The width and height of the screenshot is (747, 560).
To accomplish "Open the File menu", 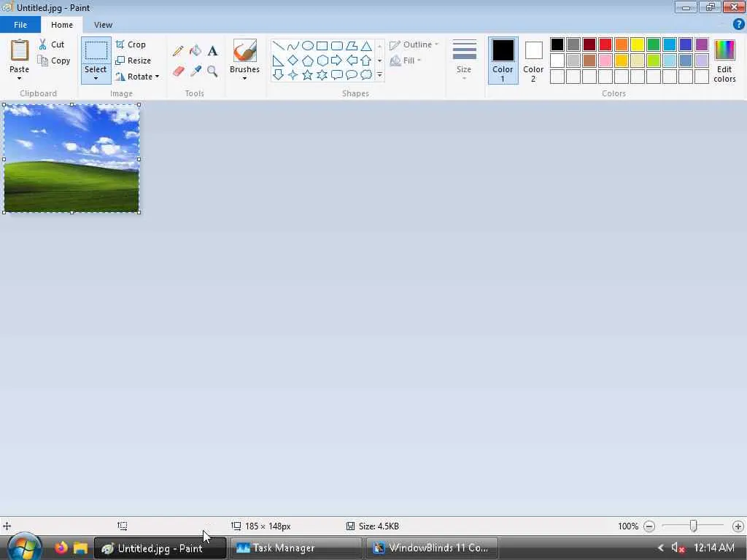I will (20, 25).
